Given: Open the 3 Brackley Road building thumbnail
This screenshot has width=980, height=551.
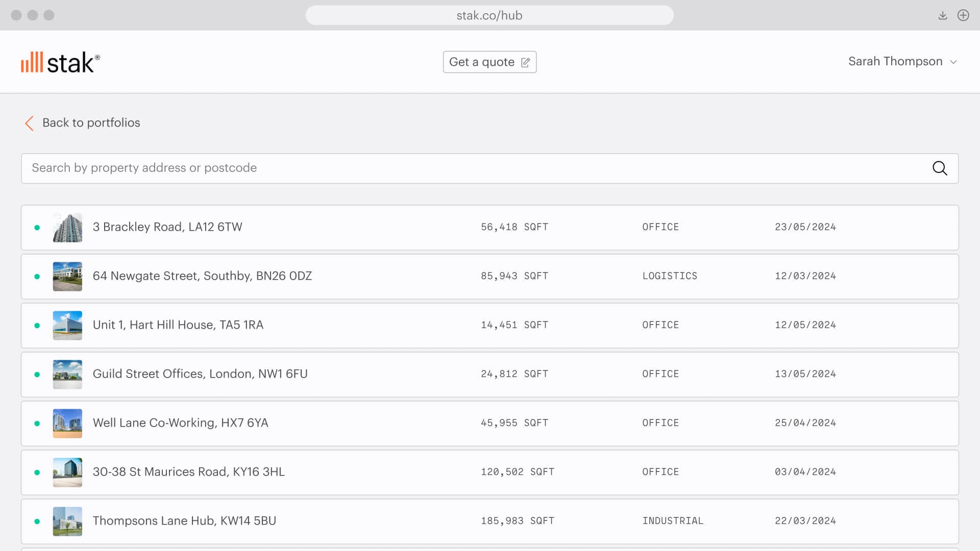Looking at the screenshot, I should pos(67,228).
